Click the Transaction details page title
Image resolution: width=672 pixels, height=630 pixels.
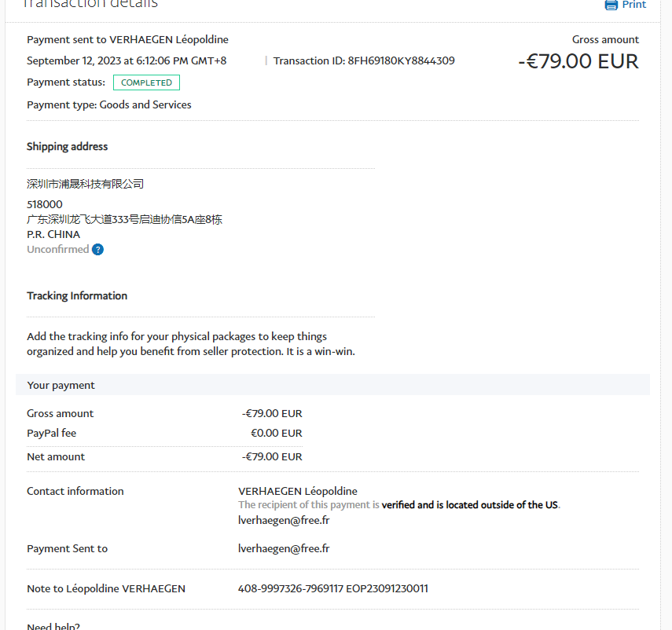[90, 4]
